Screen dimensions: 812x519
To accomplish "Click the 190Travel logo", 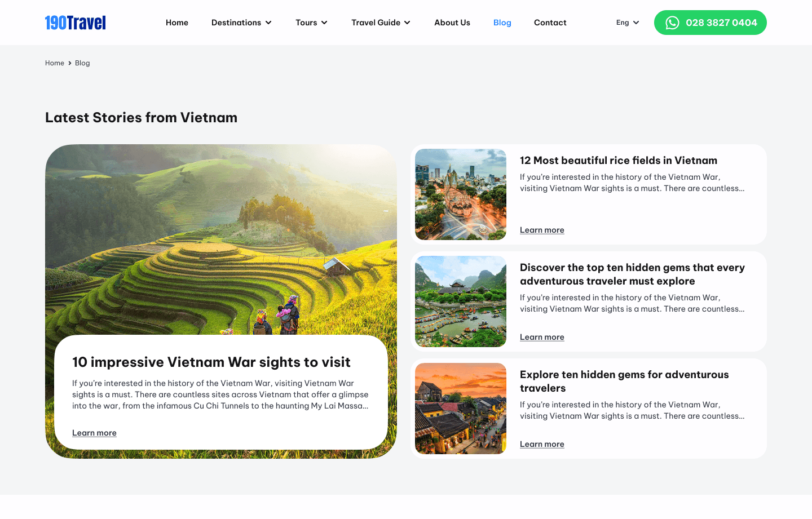I will click(76, 23).
